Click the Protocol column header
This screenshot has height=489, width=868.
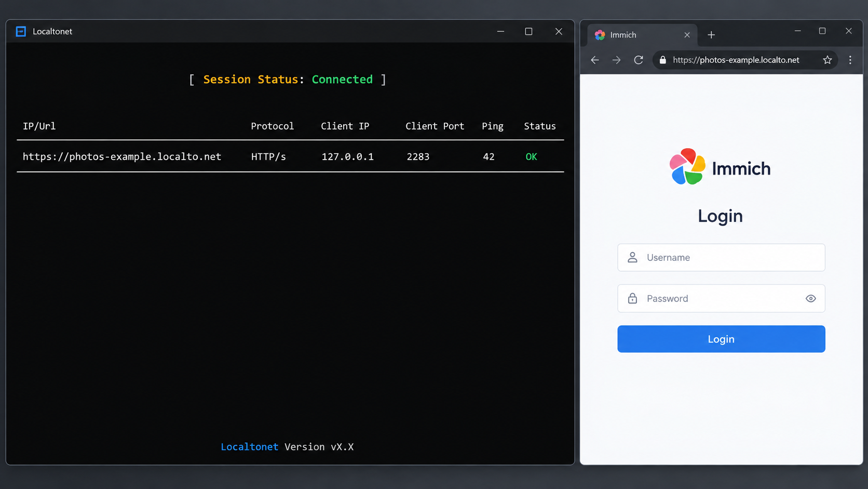pos(272,126)
